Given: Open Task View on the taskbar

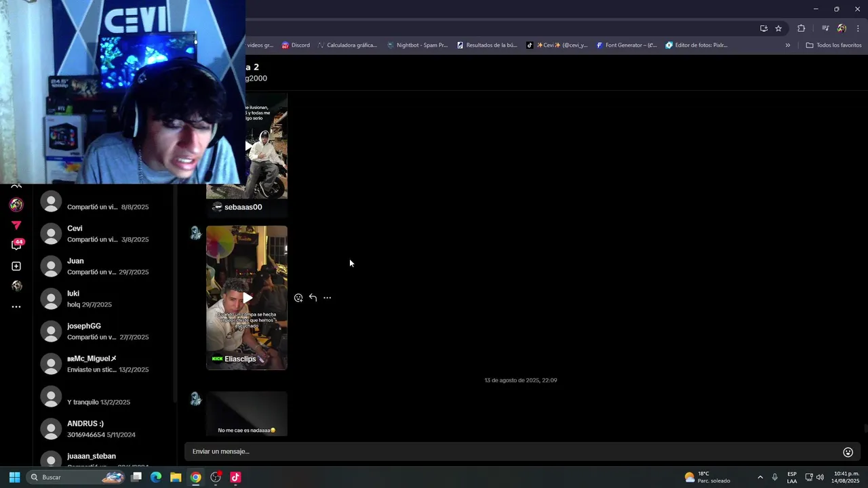Looking at the screenshot, I should (x=136, y=477).
